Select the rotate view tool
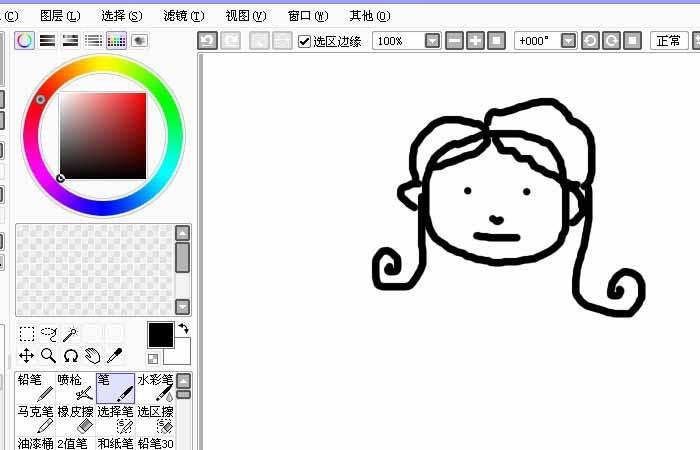Image resolution: width=700 pixels, height=450 pixels. (71, 356)
